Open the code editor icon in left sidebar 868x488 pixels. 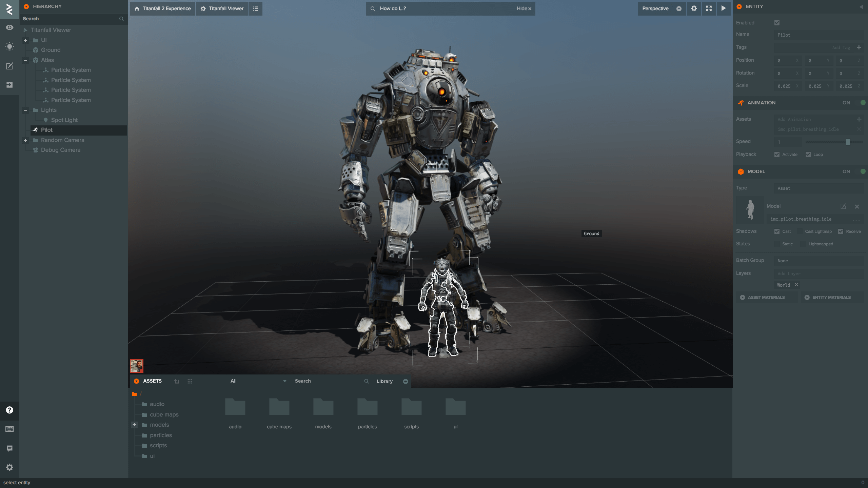point(9,66)
